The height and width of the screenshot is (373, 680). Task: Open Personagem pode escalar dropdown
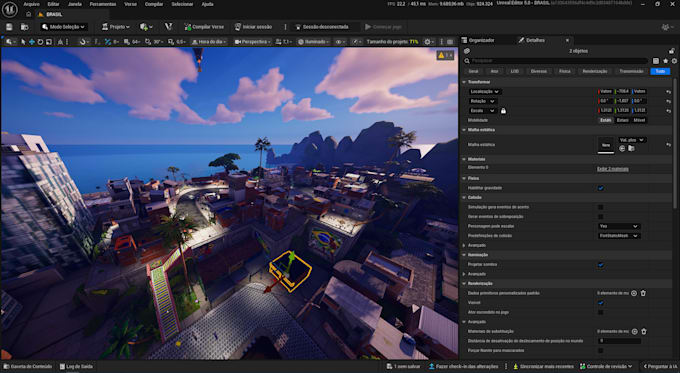618,226
